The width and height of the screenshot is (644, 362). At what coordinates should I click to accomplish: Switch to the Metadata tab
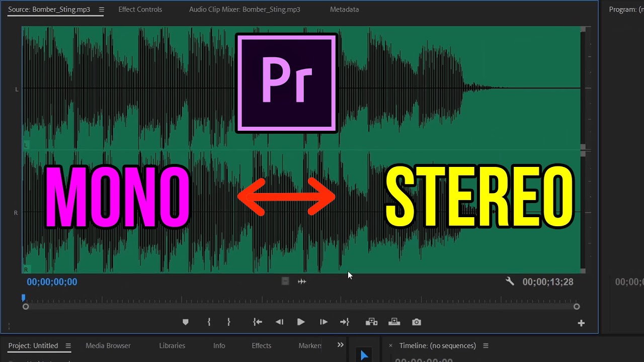(x=345, y=10)
